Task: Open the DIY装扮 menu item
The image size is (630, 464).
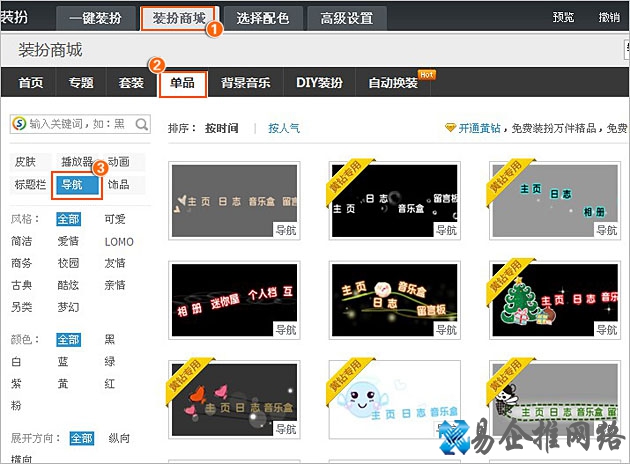Action: coord(319,83)
